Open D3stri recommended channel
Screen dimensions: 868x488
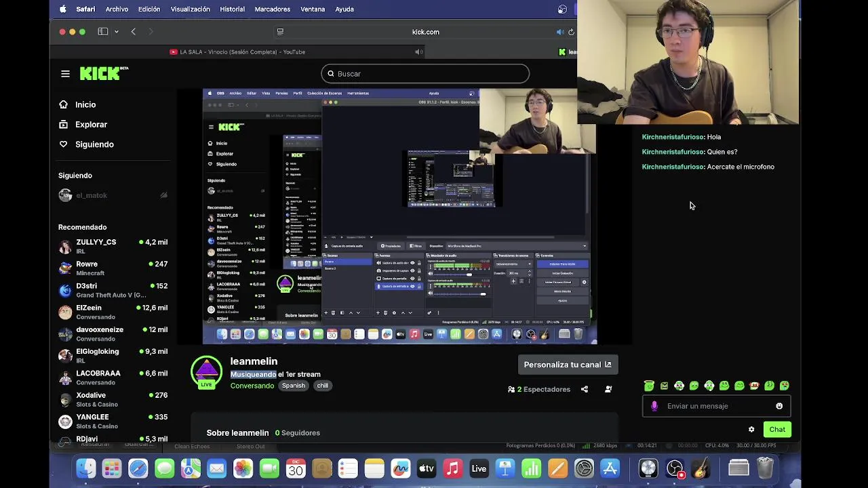pos(113,290)
